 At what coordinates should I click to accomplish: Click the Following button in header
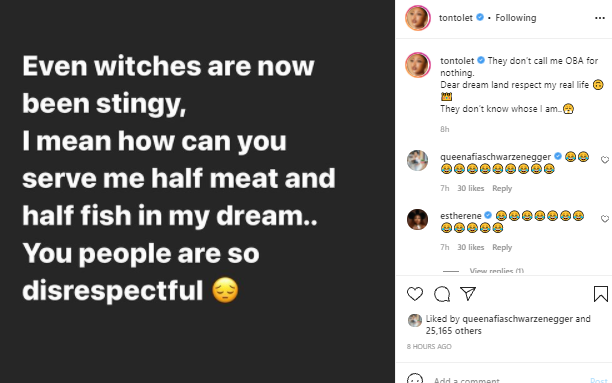[x=516, y=18]
